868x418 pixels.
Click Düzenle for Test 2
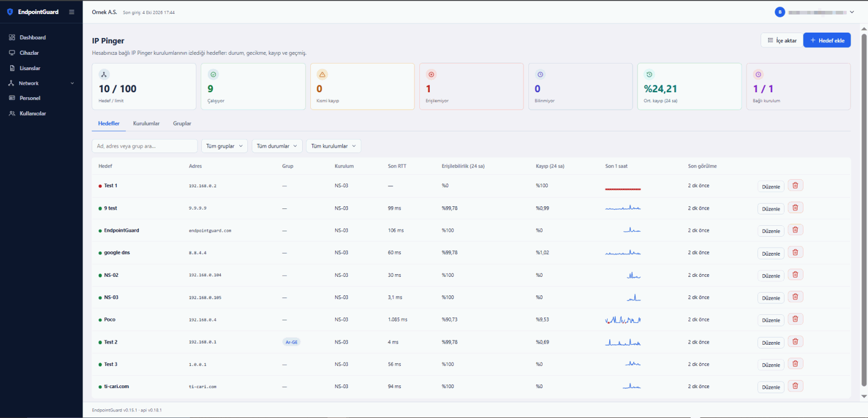[x=771, y=343]
